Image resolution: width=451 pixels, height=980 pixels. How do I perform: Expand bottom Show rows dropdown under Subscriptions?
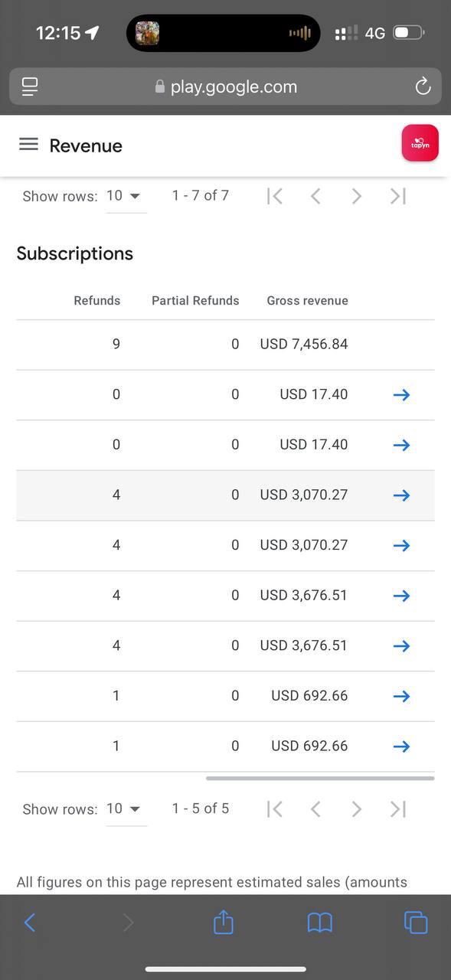point(125,809)
